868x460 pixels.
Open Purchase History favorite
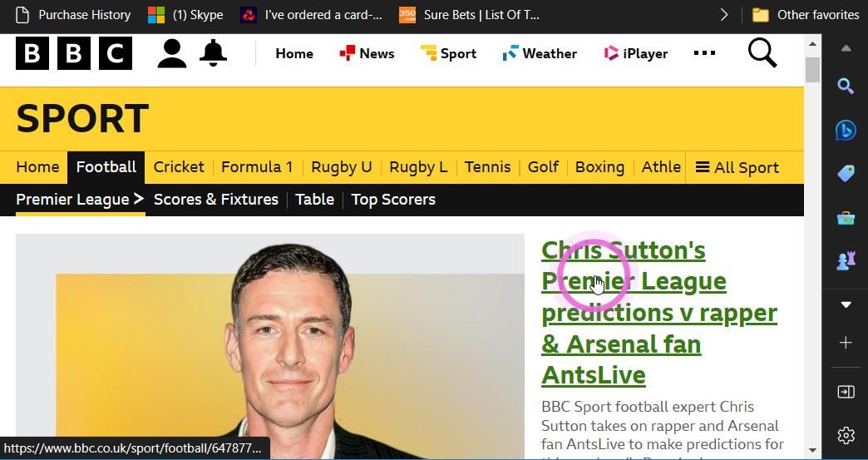coord(74,15)
